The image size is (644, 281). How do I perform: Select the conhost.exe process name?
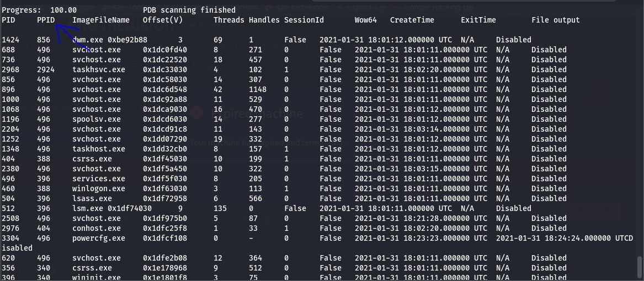click(97, 229)
